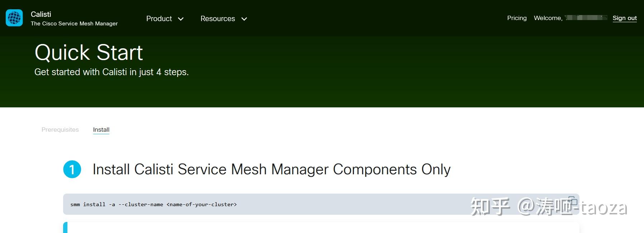
Task: Click the name-of-your-cluster placeholder in command
Action: pyautogui.click(x=202, y=204)
